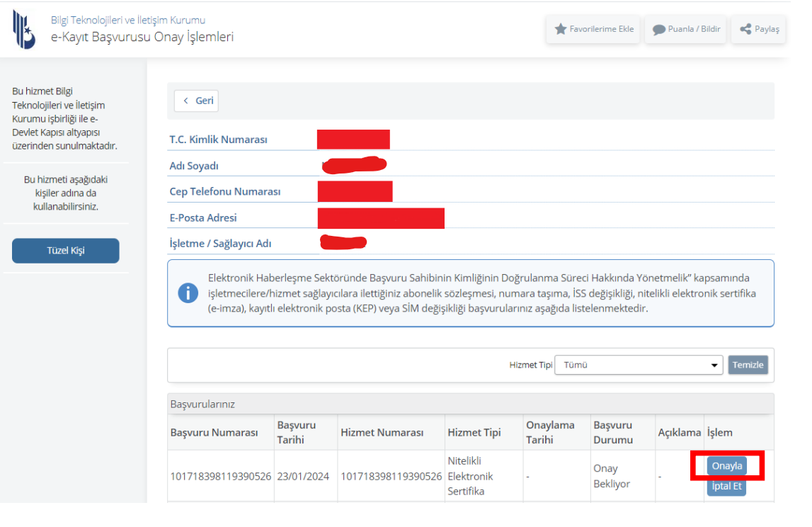Cancel the application with İptal Et

[x=726, y=487]
